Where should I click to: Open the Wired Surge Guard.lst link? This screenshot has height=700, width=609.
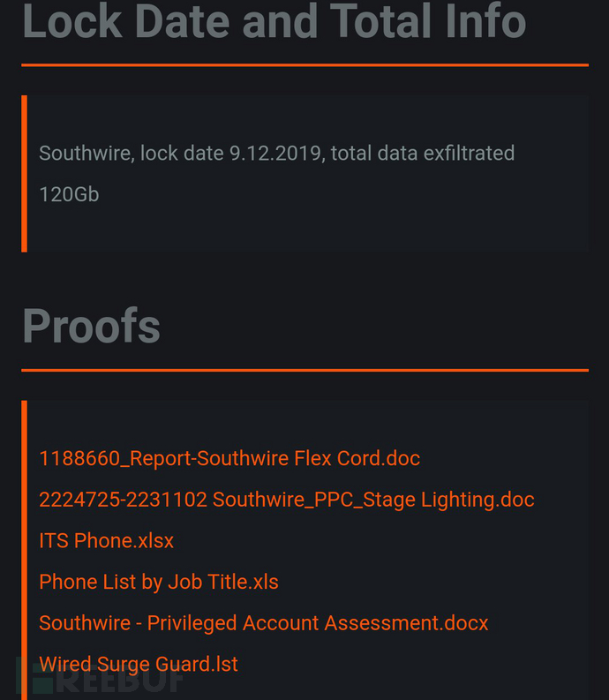139,664
